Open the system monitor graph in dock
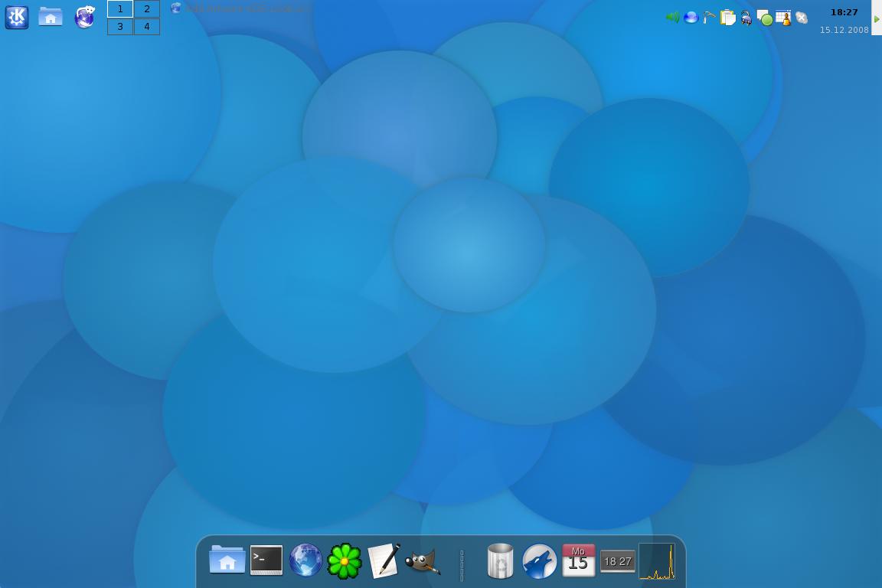 point(657,561)
